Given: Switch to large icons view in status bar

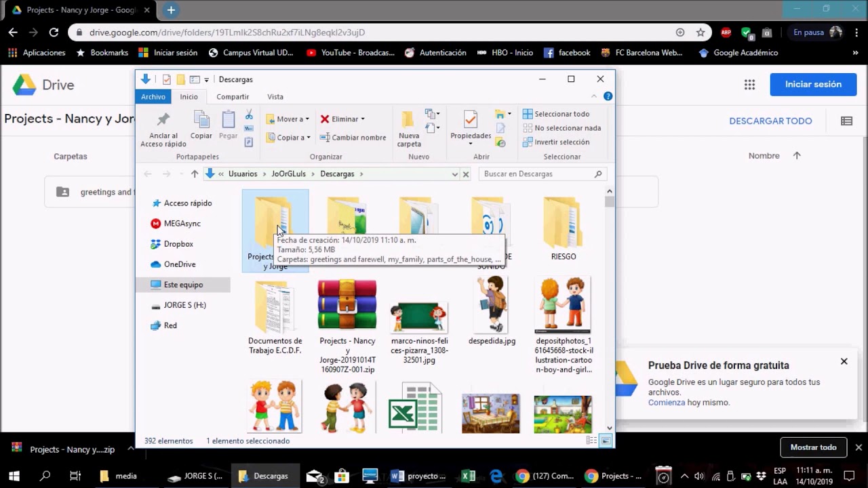Looking at the screenshot, I should pyautogui.click(x=606, y=441).
